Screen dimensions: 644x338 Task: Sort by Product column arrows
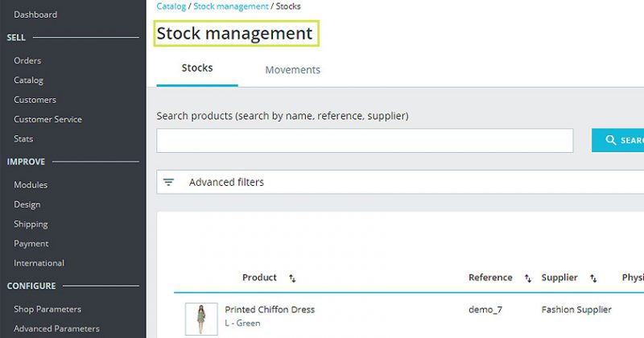click(292, 278)
